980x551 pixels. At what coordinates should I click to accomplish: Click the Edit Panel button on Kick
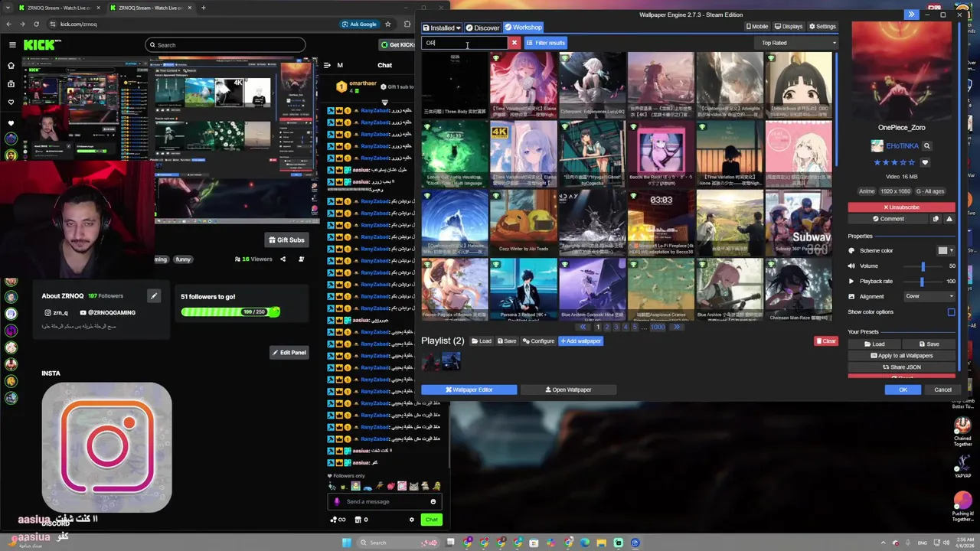(288, 353)
